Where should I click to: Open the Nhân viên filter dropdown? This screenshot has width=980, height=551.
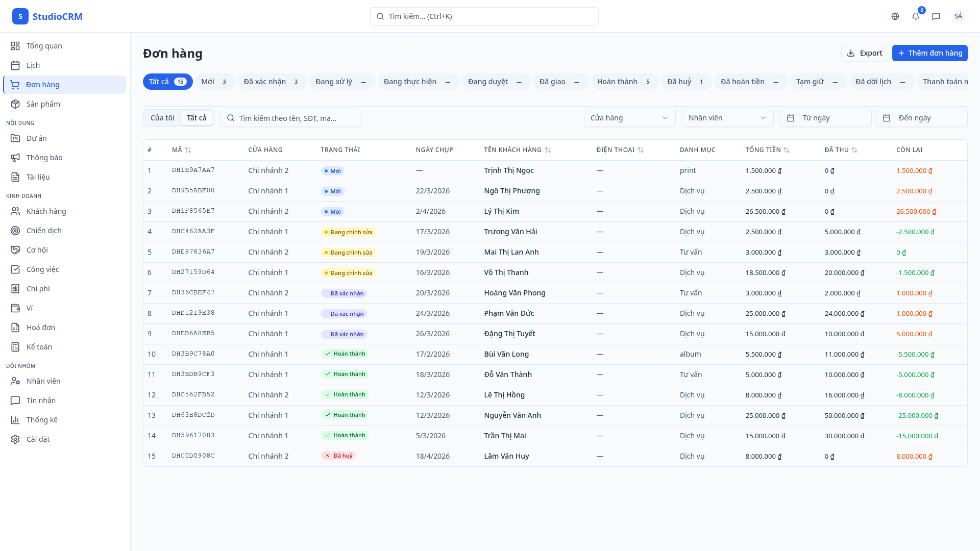pyautogui.click(x=727, y=118)
